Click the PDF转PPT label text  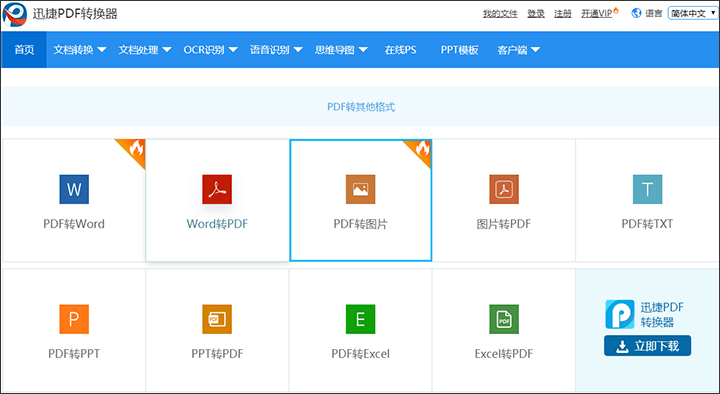[x=74, y=354]
